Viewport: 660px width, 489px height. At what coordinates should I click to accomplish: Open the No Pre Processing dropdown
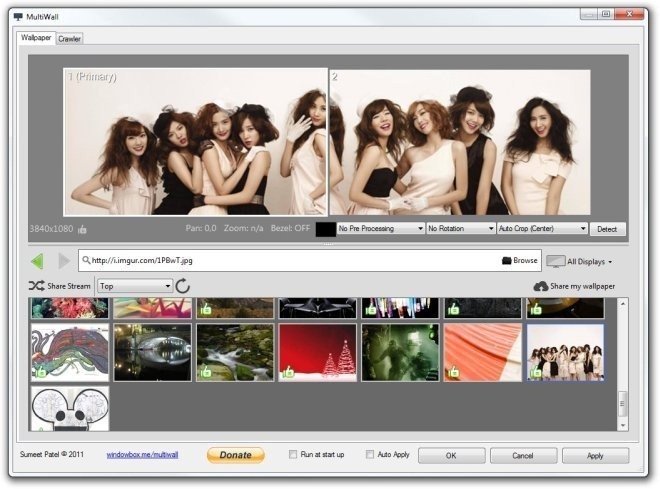point(381,229)
